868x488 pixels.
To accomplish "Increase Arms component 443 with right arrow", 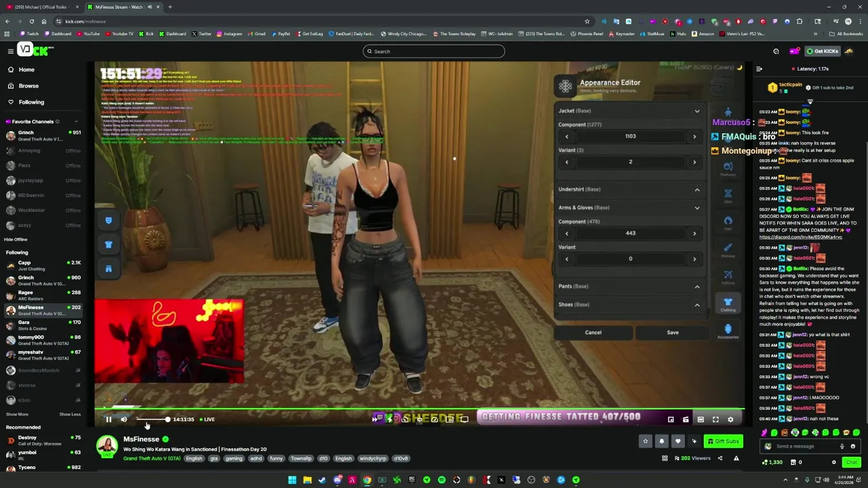I will pyautogui.click(x=694, y=233).
